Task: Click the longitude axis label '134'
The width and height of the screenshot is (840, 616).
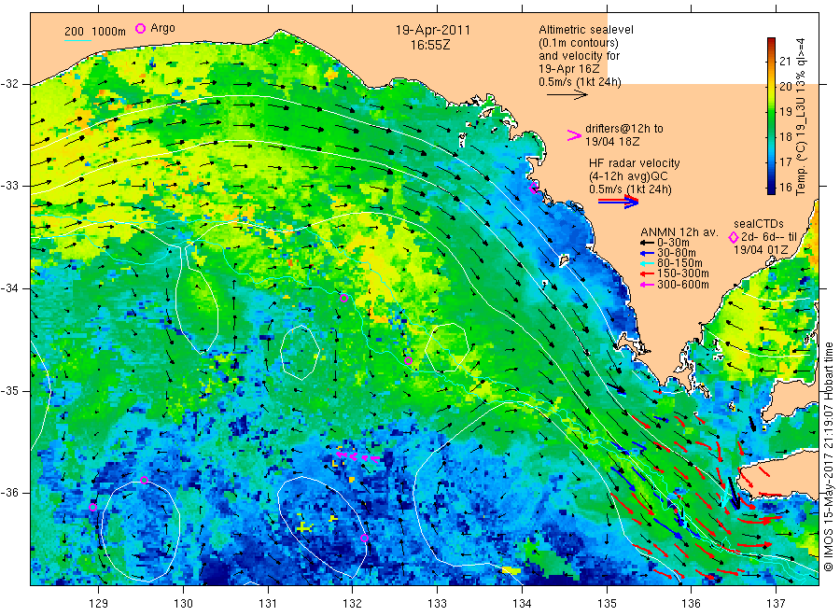Action: 522,604
